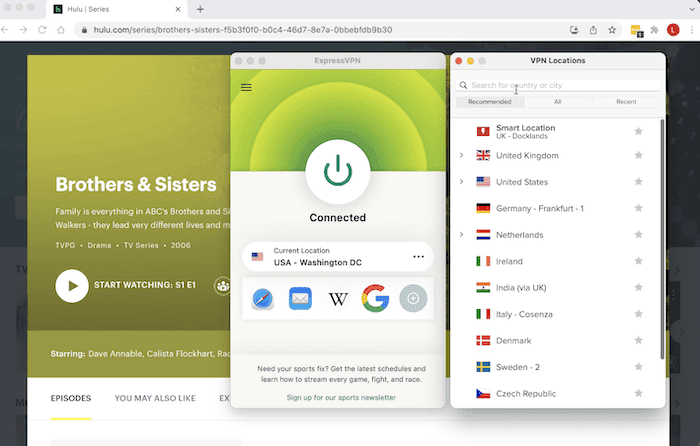Expand United Kingdom locations
700x446 pixels.
(462, 155)
